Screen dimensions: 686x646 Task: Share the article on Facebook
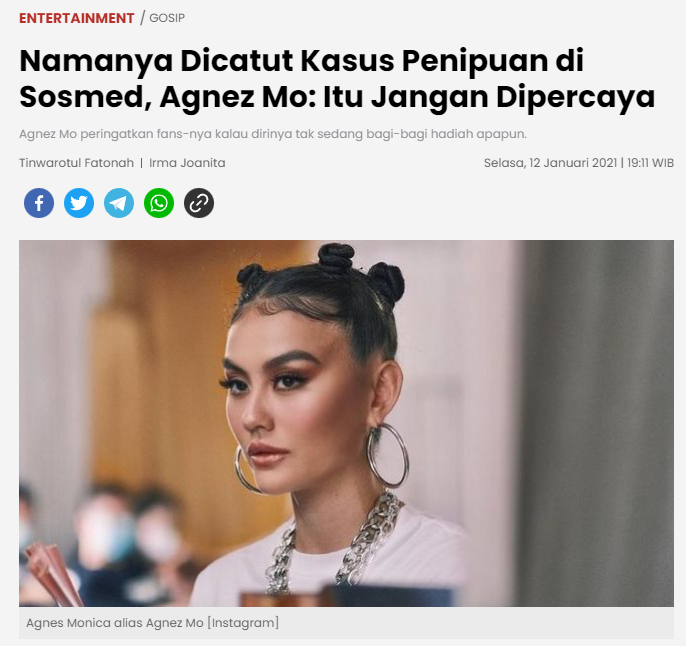pyautogui.click(x=39, y=203)
